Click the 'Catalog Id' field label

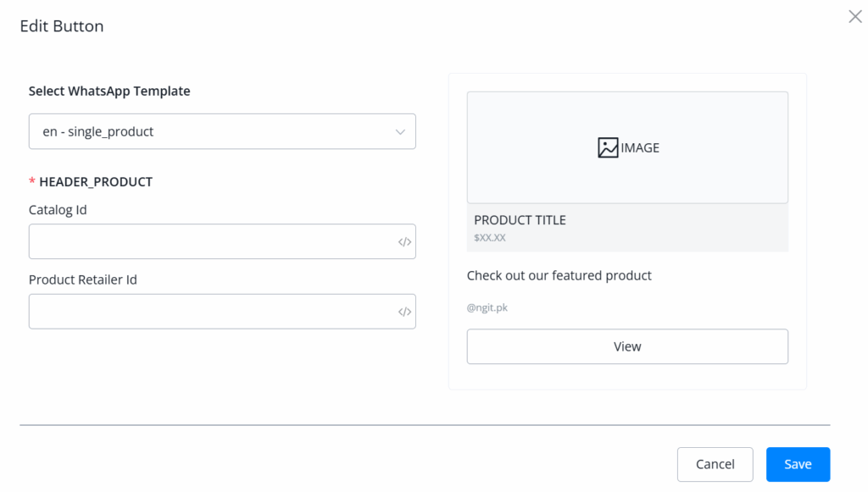click(58, 210)
